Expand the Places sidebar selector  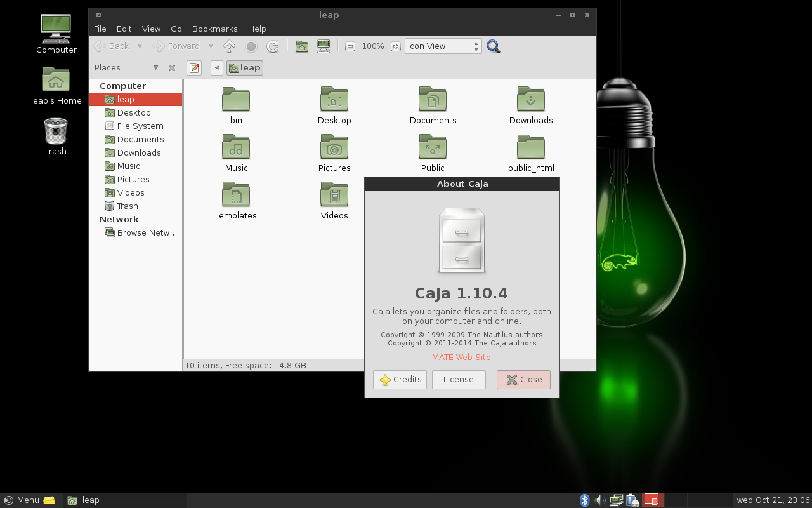pos(155,68)
